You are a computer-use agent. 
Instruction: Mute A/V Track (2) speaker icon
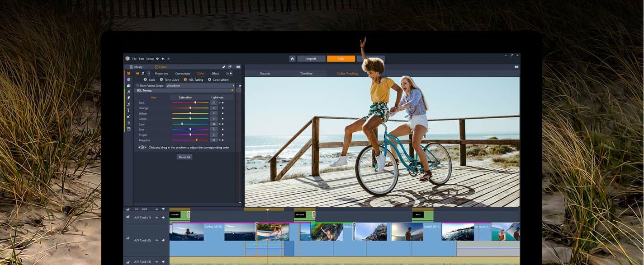pyautogui.click(x=163, y=240)
